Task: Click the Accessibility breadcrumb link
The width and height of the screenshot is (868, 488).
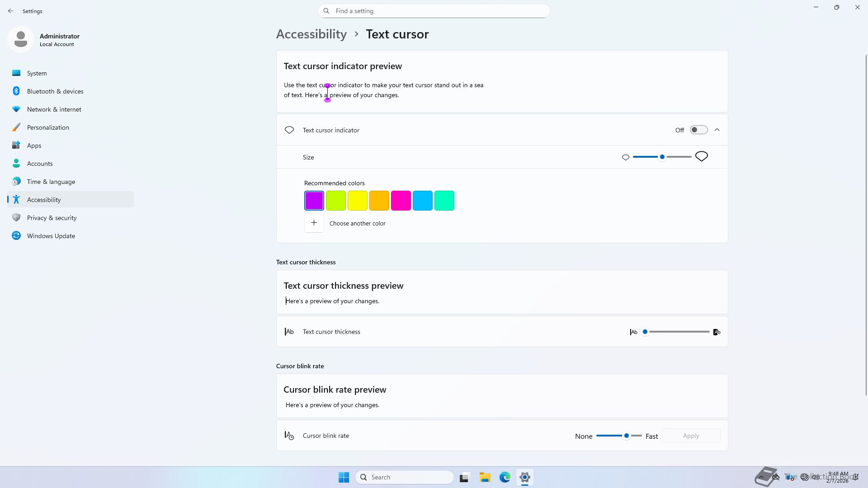Action: [x=311, y=34]
